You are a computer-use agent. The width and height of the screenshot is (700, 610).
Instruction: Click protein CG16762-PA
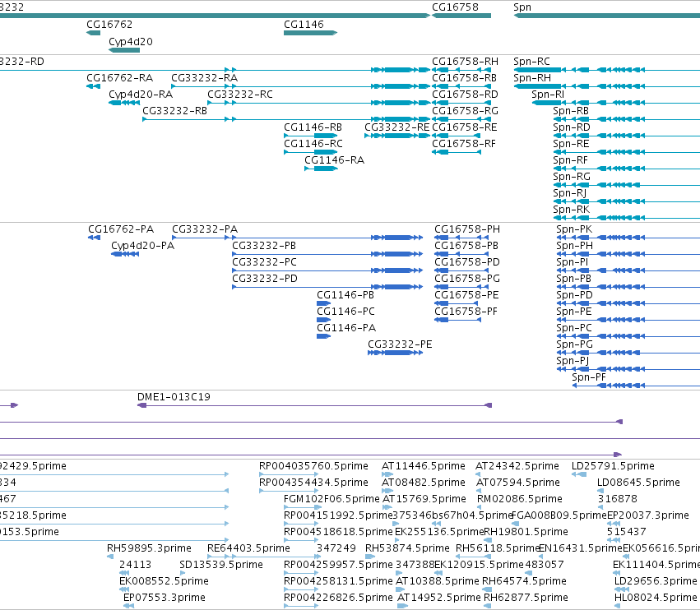click(121, 229)
